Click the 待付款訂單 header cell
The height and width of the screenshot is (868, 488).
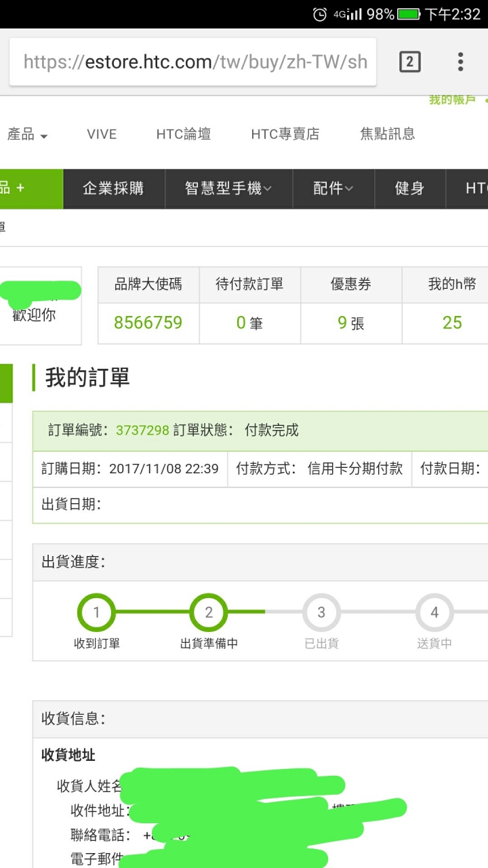coord(249,285)
